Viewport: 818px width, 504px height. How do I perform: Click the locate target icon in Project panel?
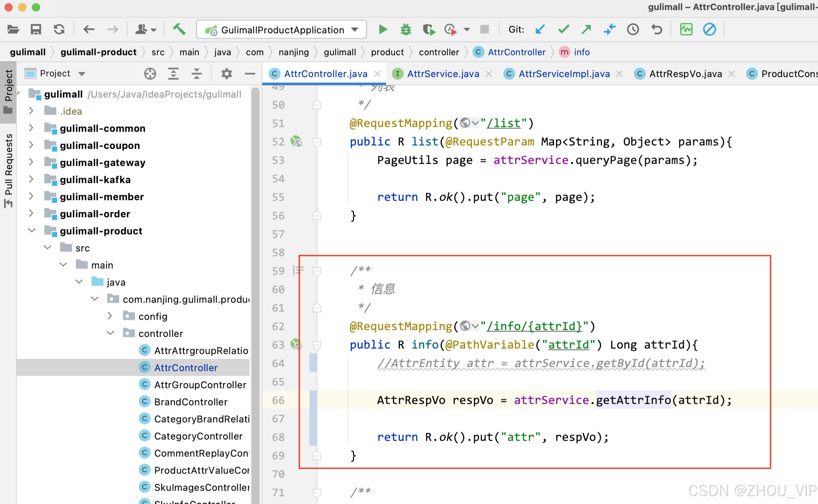(x=150, y=74)
